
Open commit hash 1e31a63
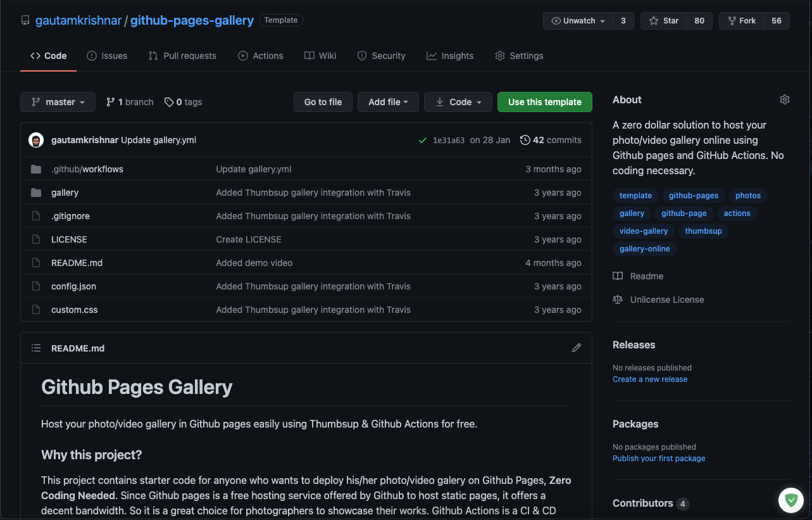[449, 141]
